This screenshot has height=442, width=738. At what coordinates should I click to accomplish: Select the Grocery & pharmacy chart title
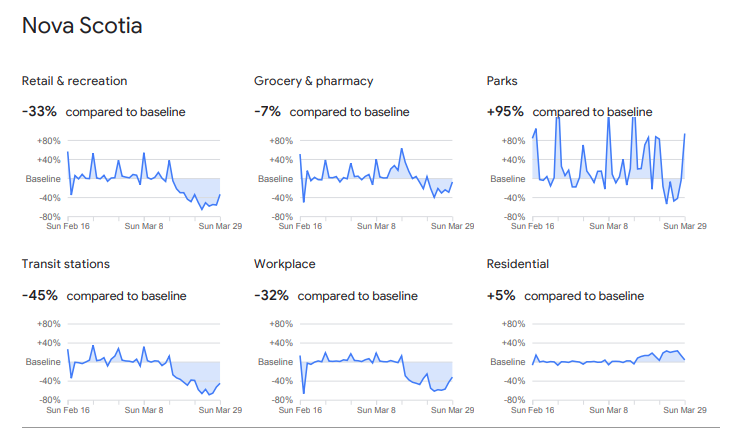(315, 81)
